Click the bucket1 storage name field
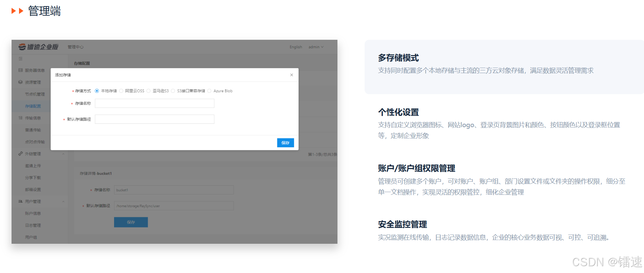This screenshot has height=273, width=644. coord(174,190)
